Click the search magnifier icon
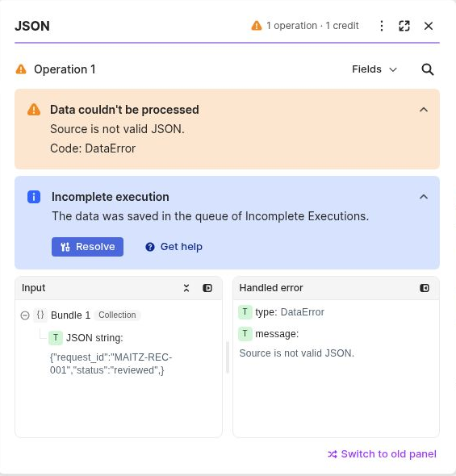The image size is (456, 476). 428,69
